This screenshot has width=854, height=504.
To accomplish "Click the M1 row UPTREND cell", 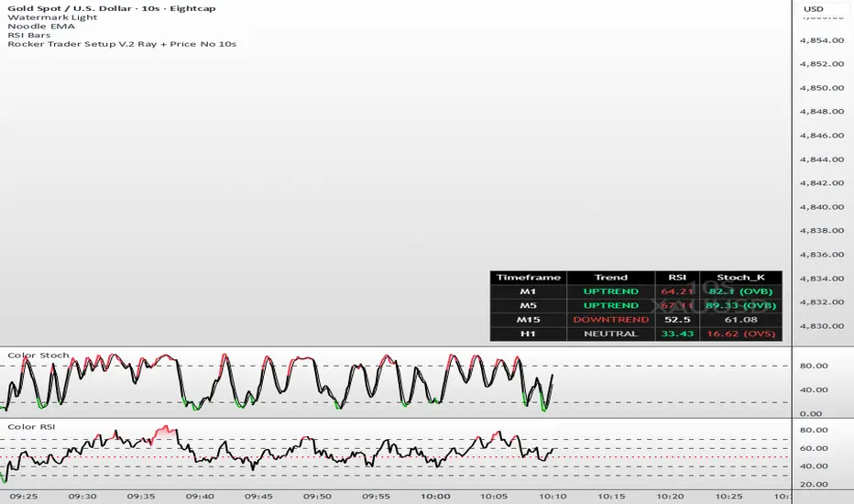I will (x=610, y=291).
